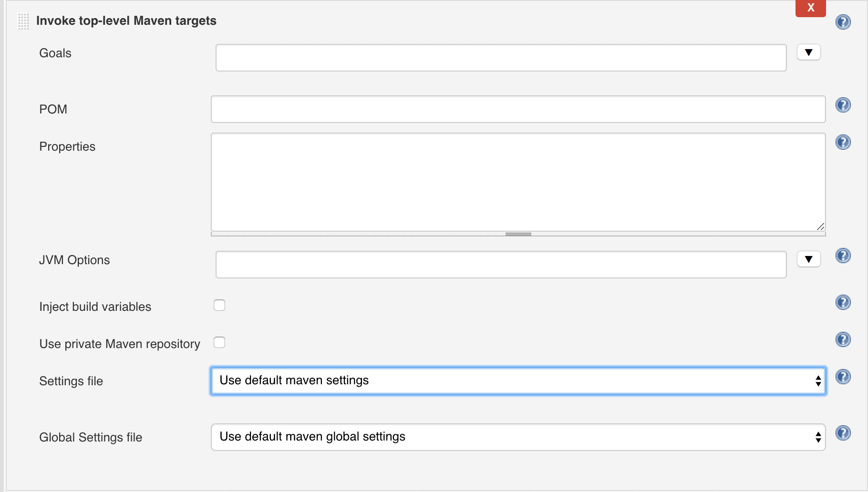
Task: Open the Settings file dropdown
Action: pyautogui.click(x=518, y=380)
